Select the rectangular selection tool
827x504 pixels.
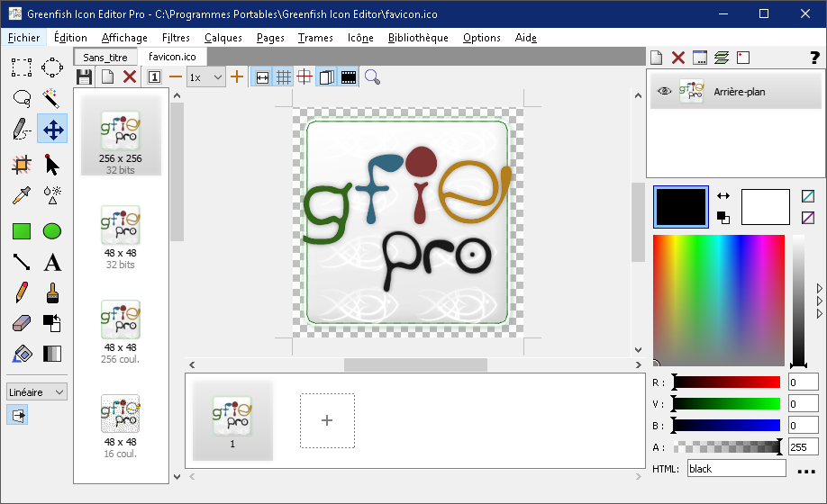[x=22, y=67]
